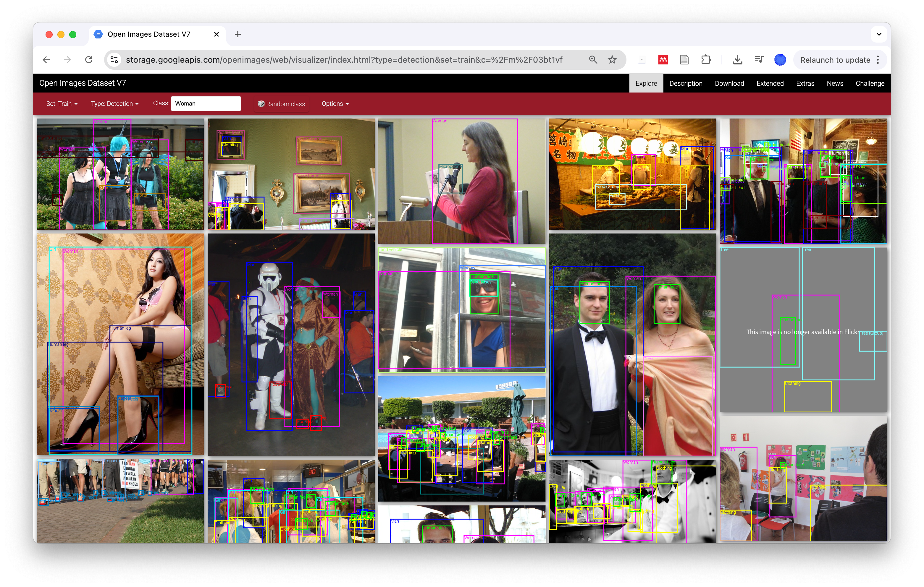Reload the current page
Viewport: 924px width, 587px height.
89,60
